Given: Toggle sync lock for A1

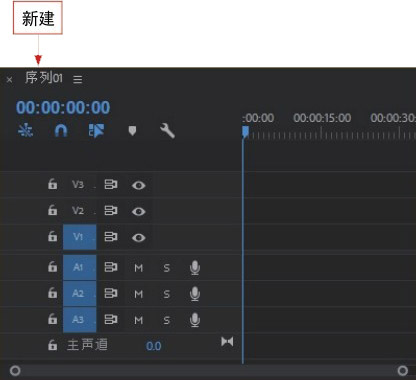Looking at the screenshot, I should (x=111, y=267).
